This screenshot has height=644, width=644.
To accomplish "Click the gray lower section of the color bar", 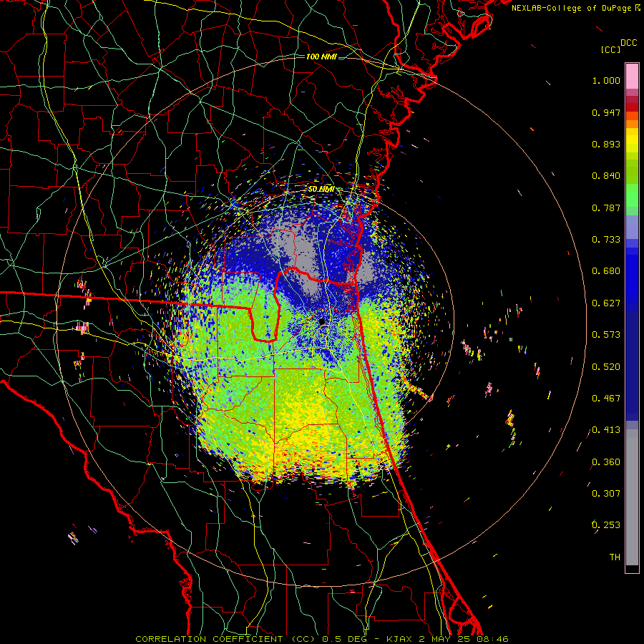I will 632,497.
